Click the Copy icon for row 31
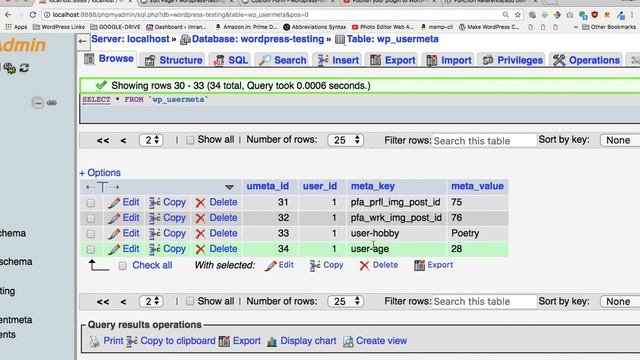Screen dimensions: 640x360 155,202
